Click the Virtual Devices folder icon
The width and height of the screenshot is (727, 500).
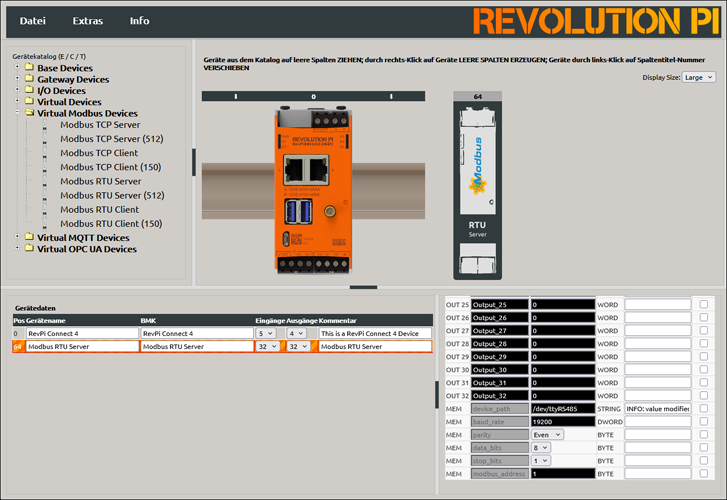point(29,101)
